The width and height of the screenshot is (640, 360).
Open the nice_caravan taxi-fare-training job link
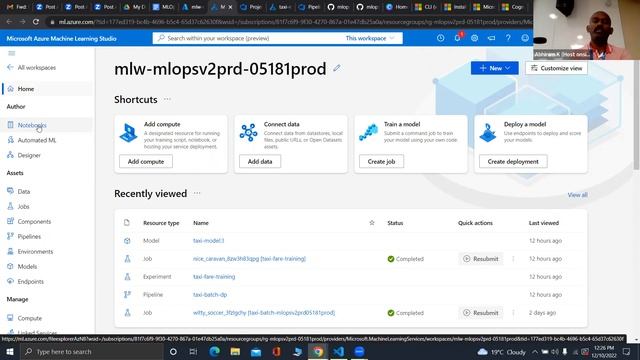(x=249, y=259)
